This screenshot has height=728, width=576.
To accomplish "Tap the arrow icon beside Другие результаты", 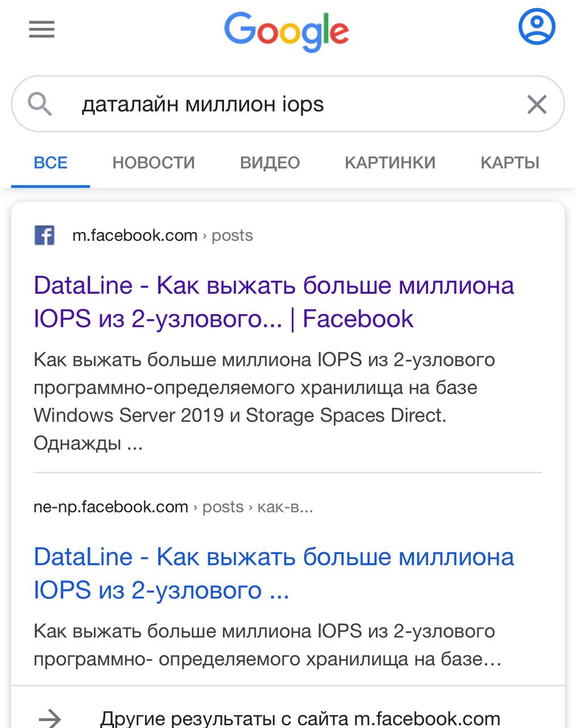I will (50, 718).
